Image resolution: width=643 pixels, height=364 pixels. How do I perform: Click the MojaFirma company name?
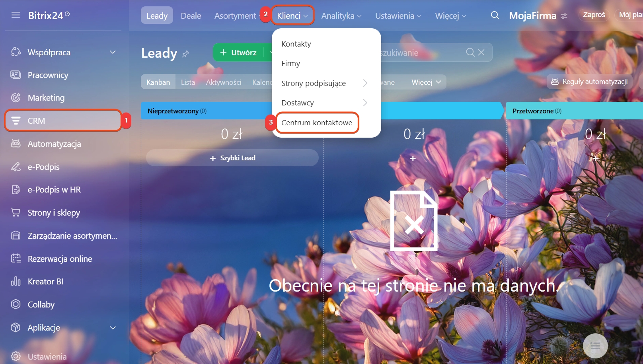[x=533, y=16]
